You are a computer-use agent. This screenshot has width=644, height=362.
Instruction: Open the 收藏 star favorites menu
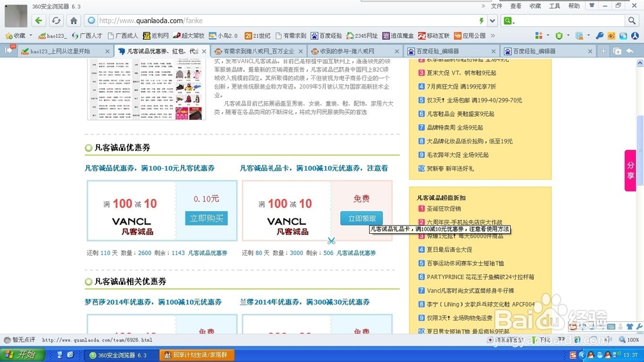[15, 35]
